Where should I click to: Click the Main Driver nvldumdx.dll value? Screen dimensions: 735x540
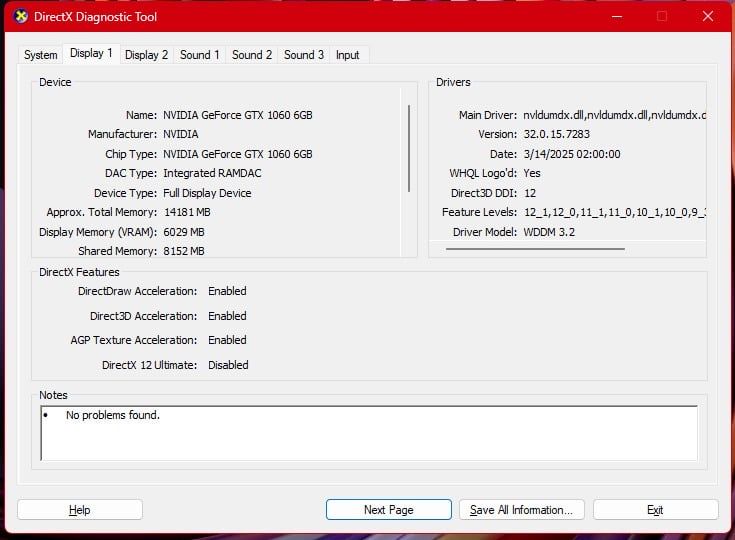(x=615, y=115)
